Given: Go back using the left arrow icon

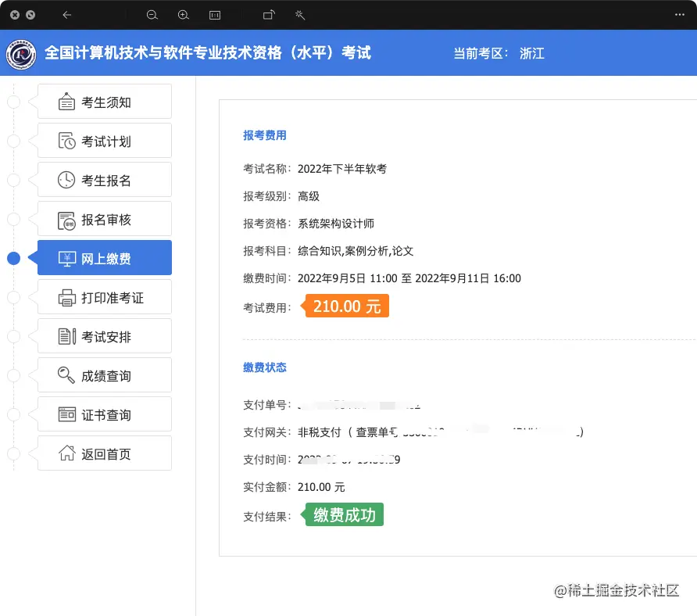Looking at the screenshot, I should 67,15.
